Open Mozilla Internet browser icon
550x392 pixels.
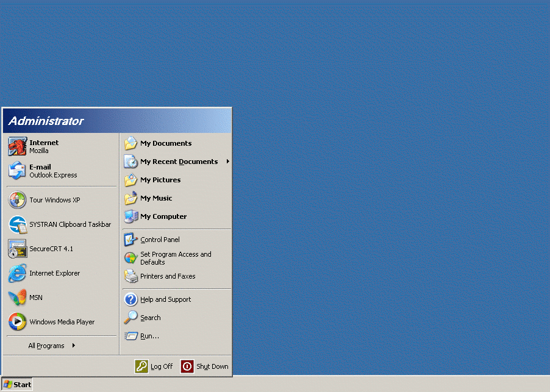pyautogui.click(x=17, y=146)
